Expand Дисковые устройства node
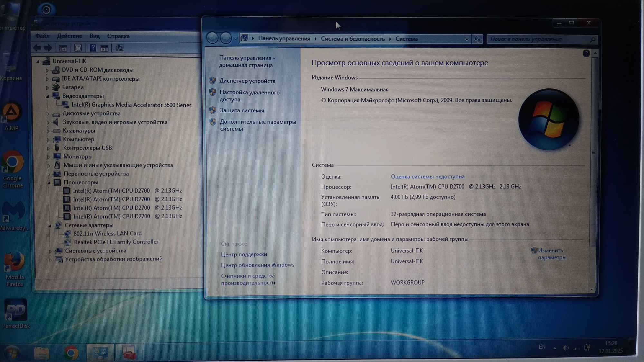644x362 pixels. pos(48,114)
